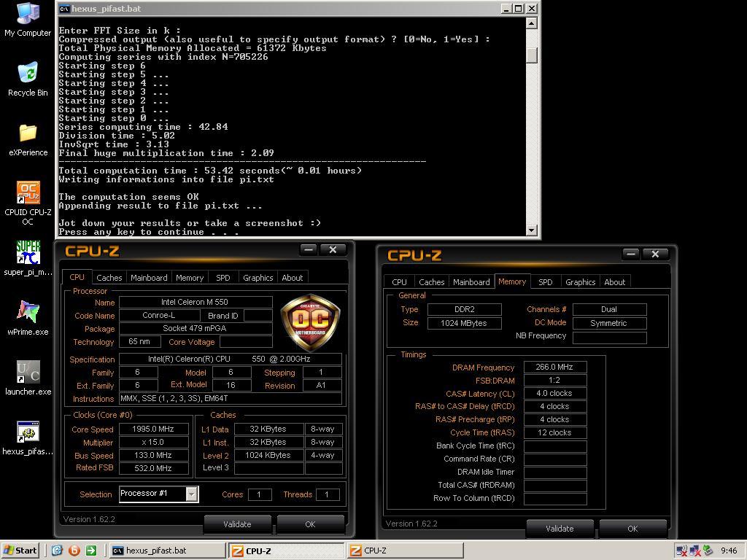Open the Caches tab in left CPU-Z
Viewport: 747px width, 560px height.
click(x=109, y=278)
